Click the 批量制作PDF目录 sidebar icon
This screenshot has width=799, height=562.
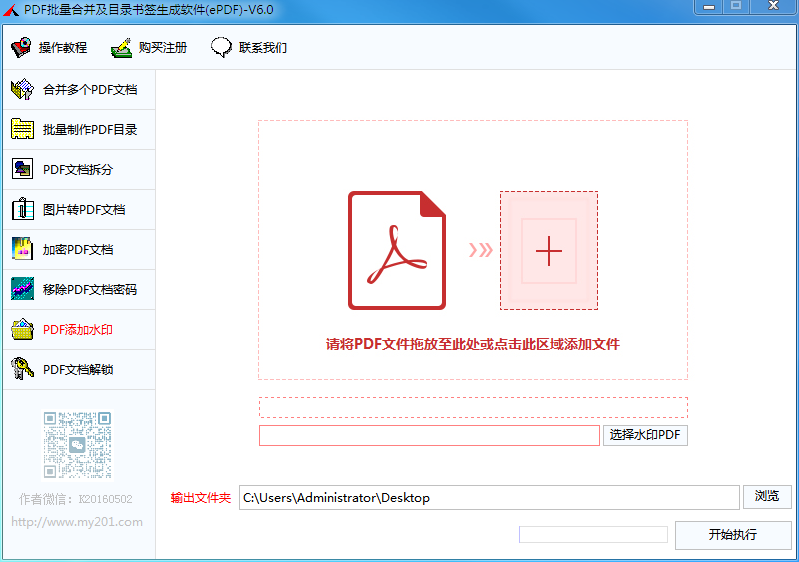(22, 129)
